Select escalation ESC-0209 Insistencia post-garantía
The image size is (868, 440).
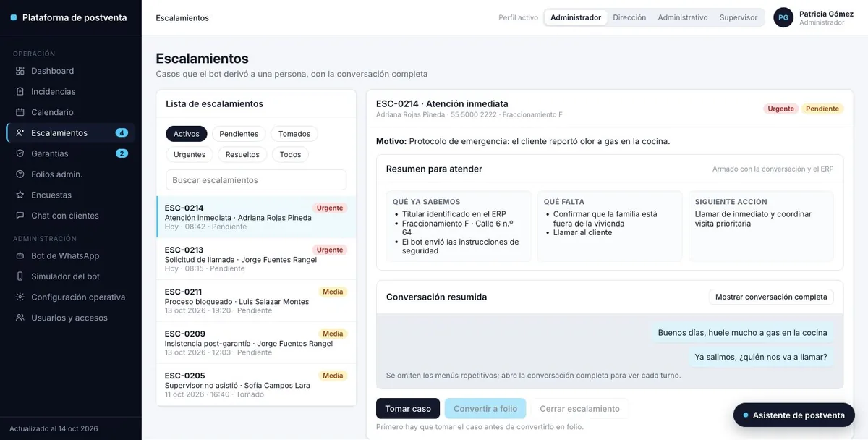pyautogui.click(x=256, y=343)
